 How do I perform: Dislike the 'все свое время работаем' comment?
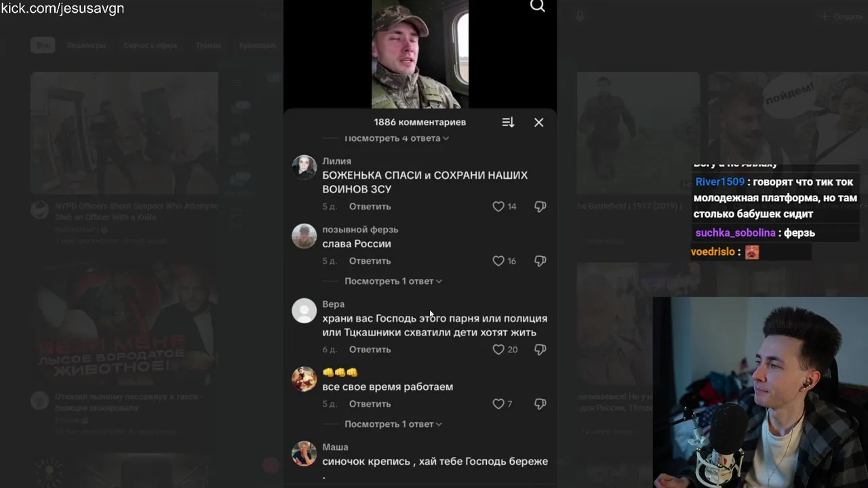(540, 404)
